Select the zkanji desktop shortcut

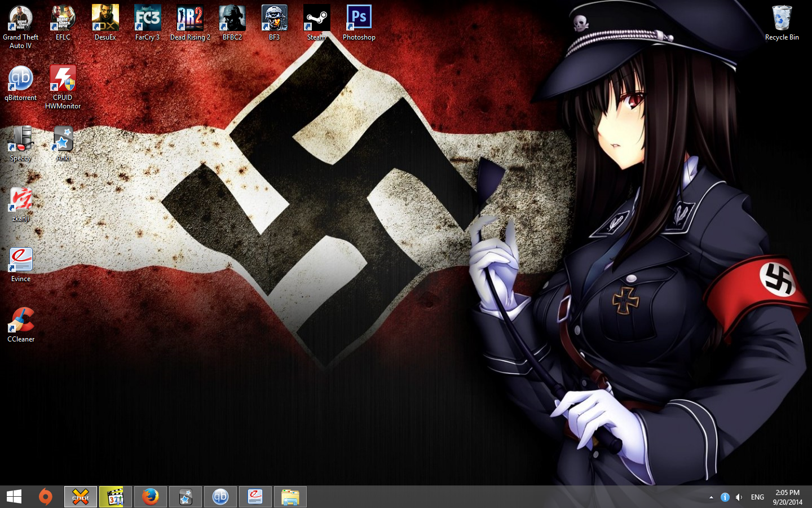(x=21, y=204)
